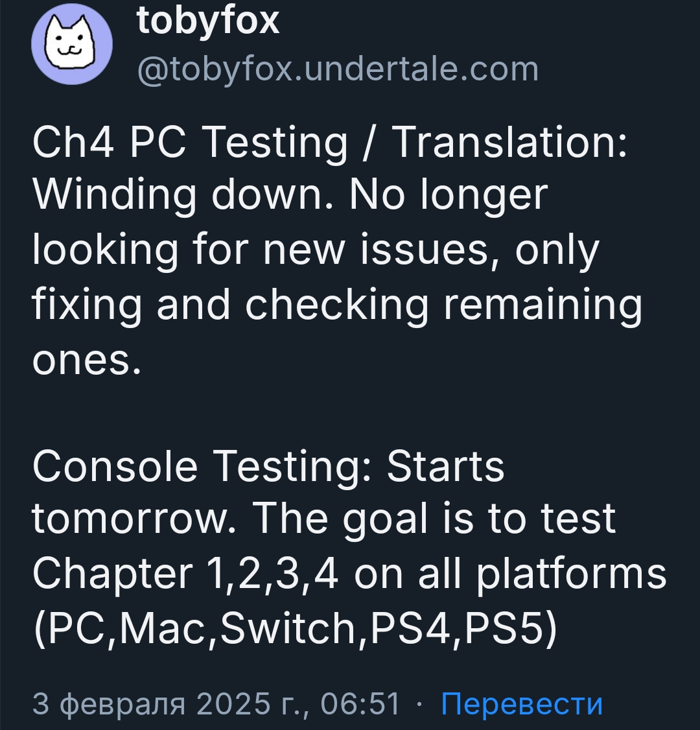Viewport: 700px width, 730px height.
Task: Click the word 'Translation:' in the post
Action: [x=511, y=142]
